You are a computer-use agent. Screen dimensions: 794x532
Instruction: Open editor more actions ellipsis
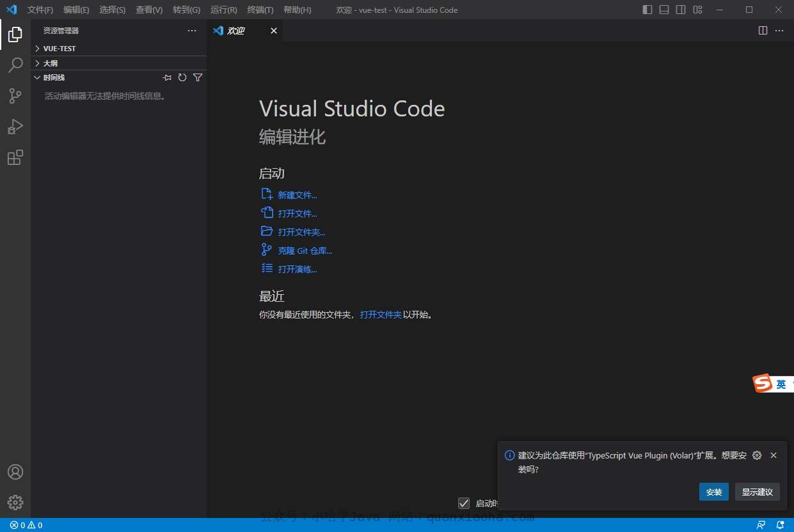[779, 31]
